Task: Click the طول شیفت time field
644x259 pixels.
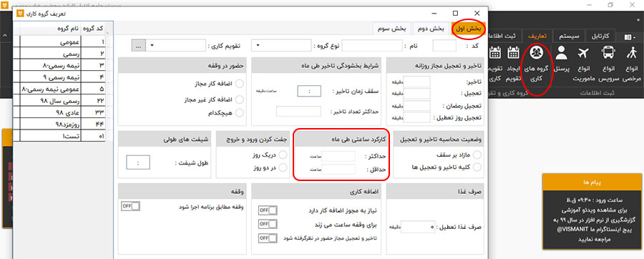Action: [x=138, y=162]
